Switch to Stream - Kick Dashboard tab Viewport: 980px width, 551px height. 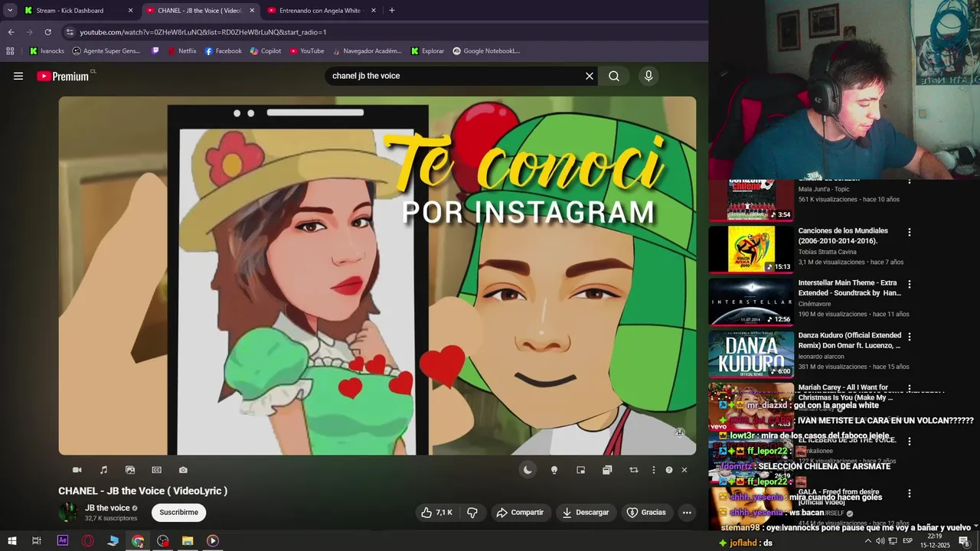(x=77, y=11)
